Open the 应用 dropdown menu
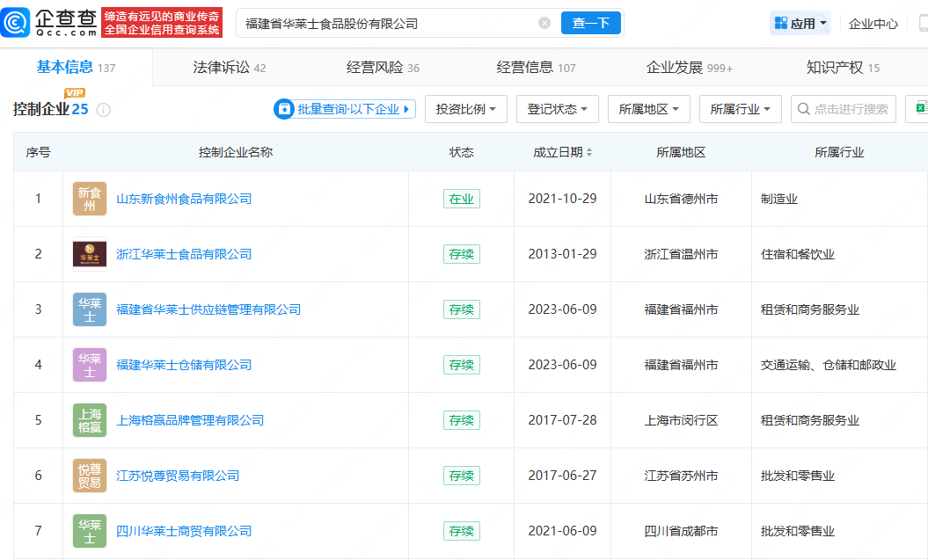The image size is (928, 560). coord(800,24)
